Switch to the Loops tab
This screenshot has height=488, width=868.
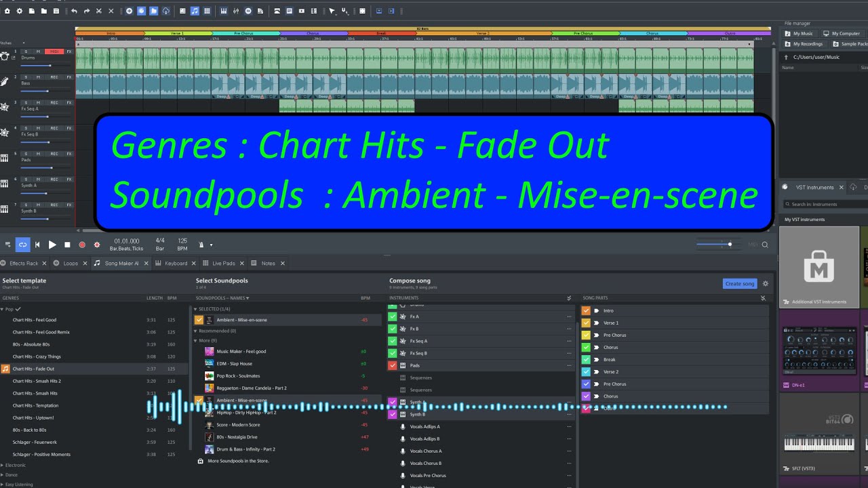point(71,263)
